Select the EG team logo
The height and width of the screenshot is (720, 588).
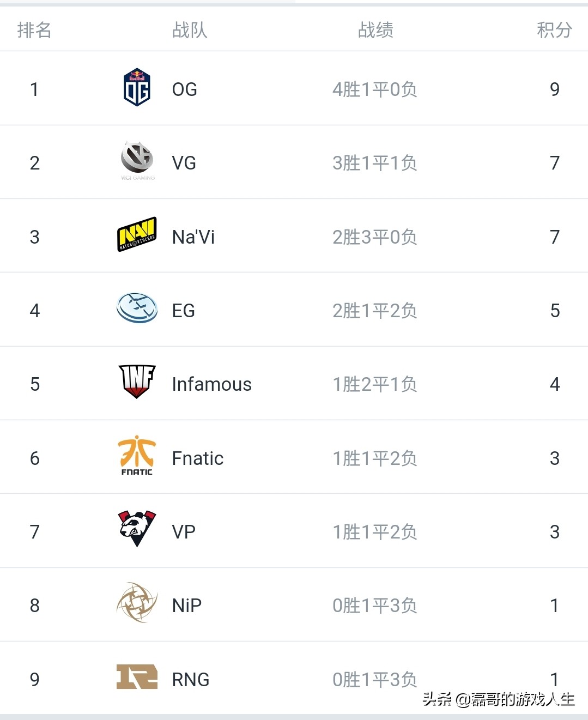coord(137,308)
